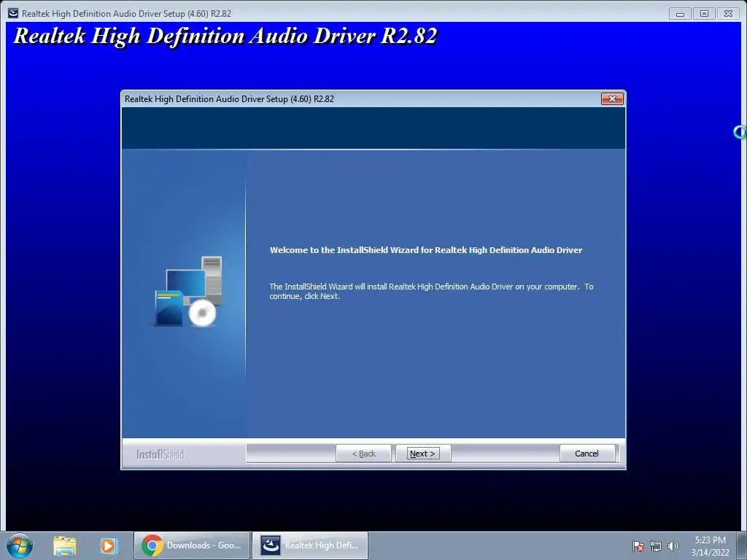Minimize the outer Realtek setup window

[x=681, y=13]
